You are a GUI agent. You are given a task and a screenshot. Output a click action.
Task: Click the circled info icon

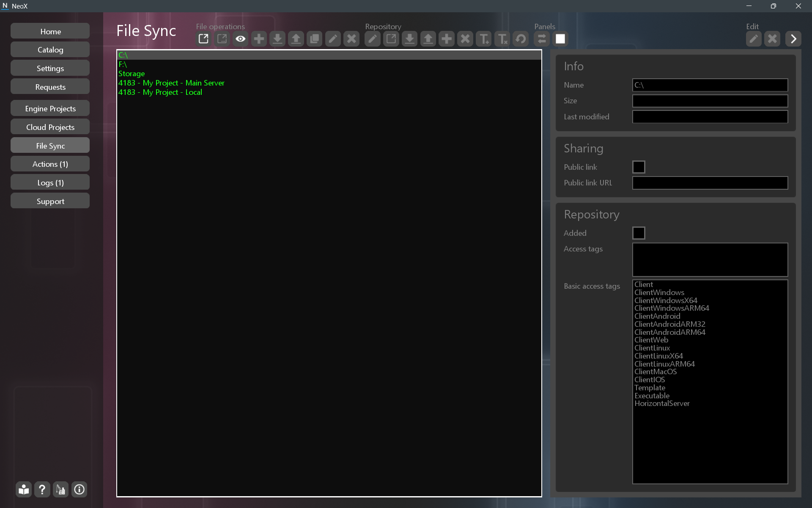tap(79, 490)
